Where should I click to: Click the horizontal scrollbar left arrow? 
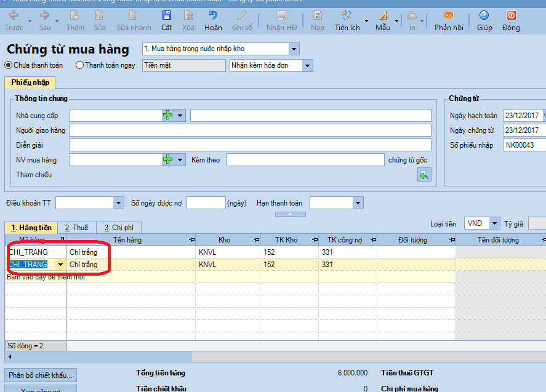10,356
